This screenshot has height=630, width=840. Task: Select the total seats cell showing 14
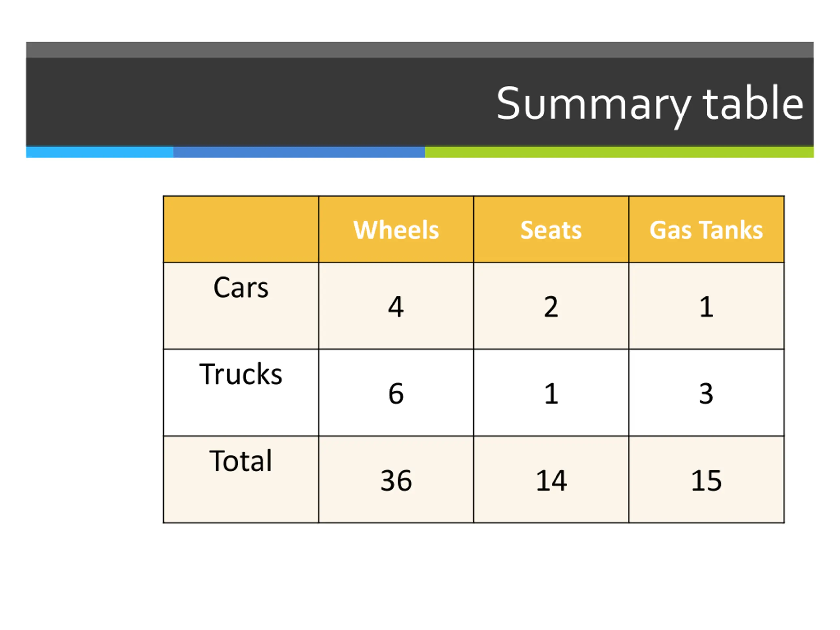[x=551, y=480]
